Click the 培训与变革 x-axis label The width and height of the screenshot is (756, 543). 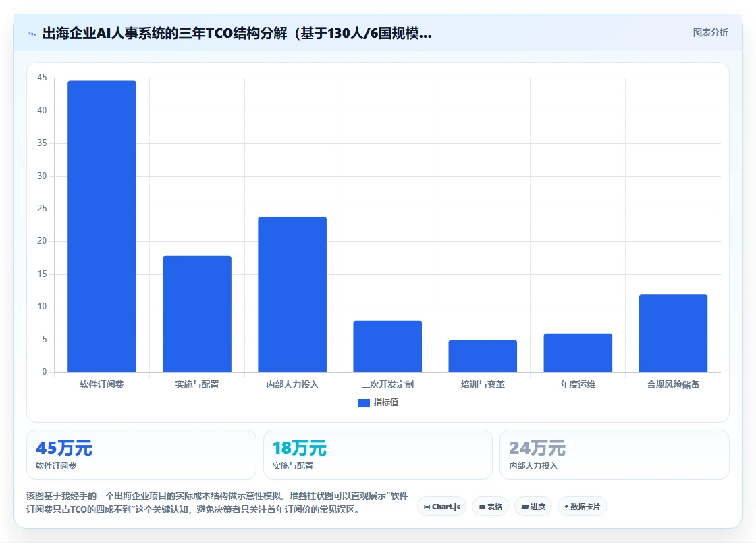coord(483,384)
